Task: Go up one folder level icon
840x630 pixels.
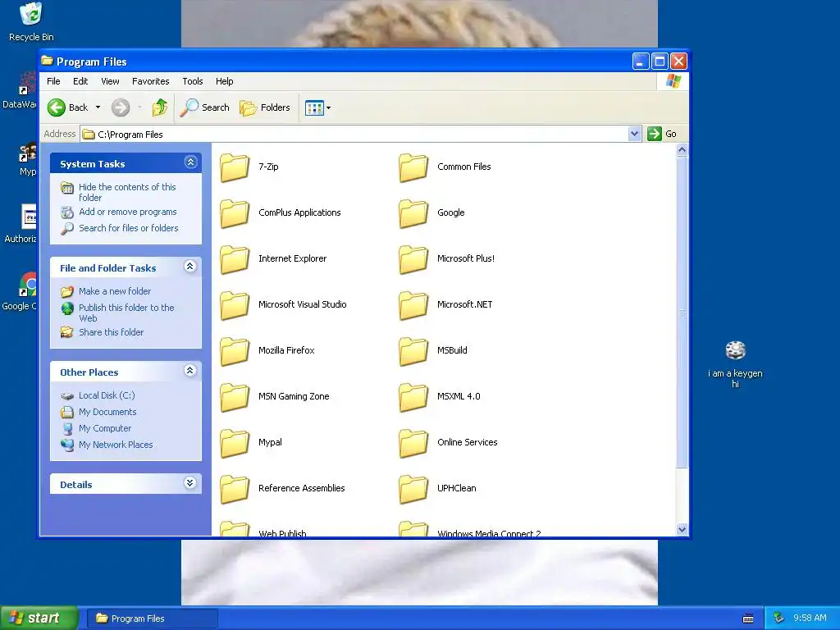Action: click(x=160, y=107)
